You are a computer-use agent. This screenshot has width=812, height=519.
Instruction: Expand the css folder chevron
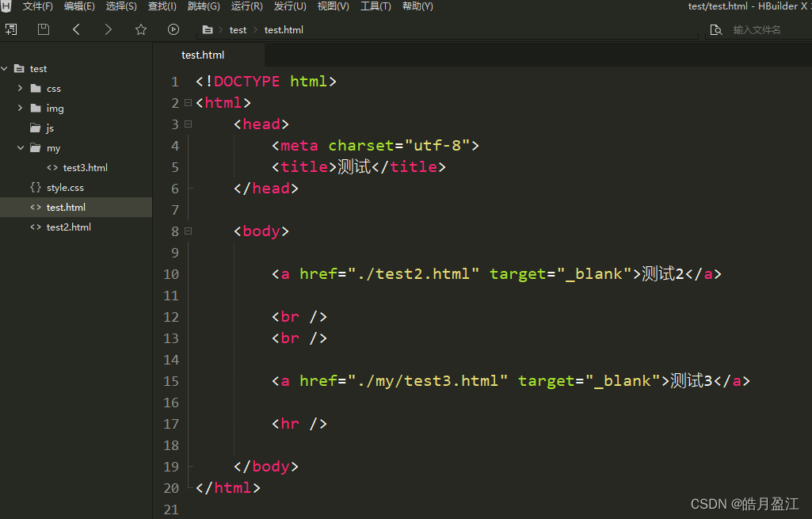20,88
